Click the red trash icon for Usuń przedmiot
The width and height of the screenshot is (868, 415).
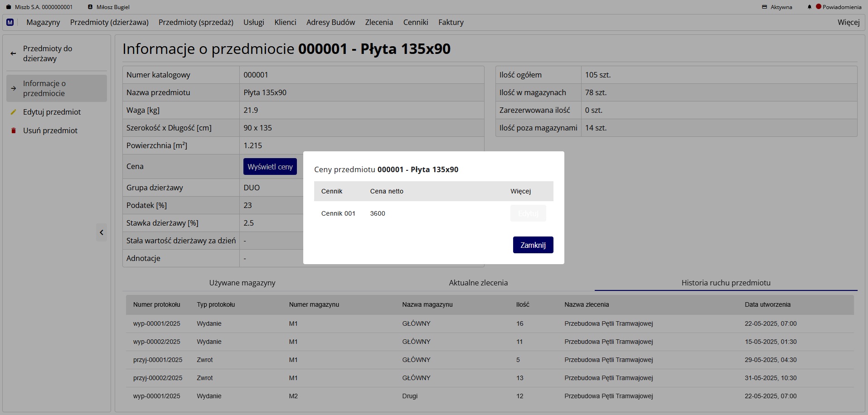13,130
